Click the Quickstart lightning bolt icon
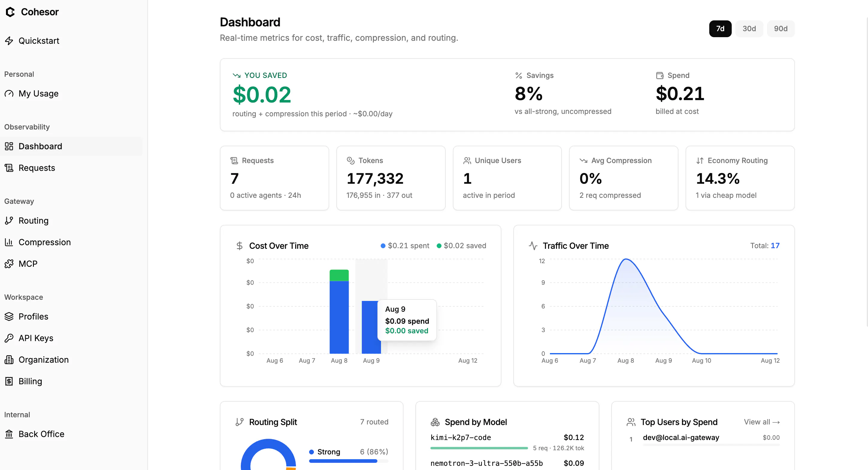The image size is (868, 470). [9, 41]
